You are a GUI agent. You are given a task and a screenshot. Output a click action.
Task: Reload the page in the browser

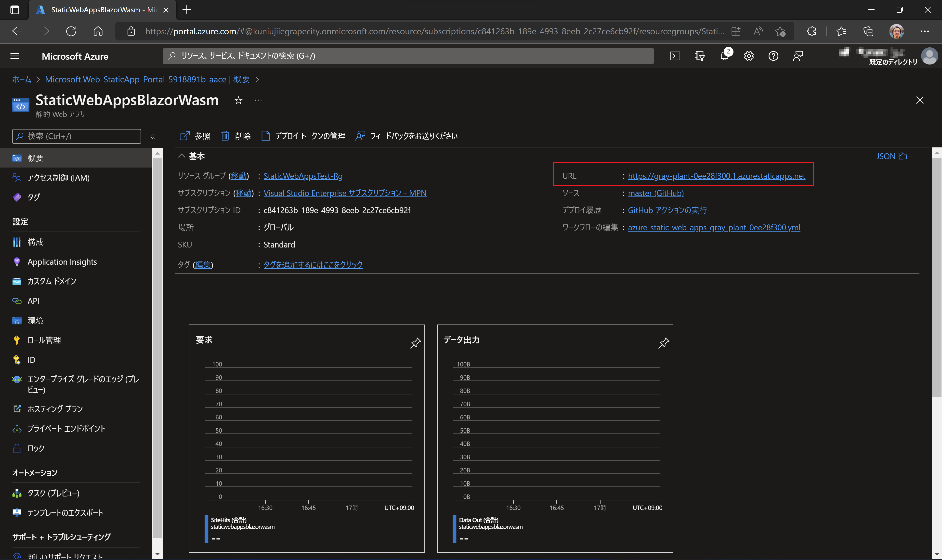(71, 31)
